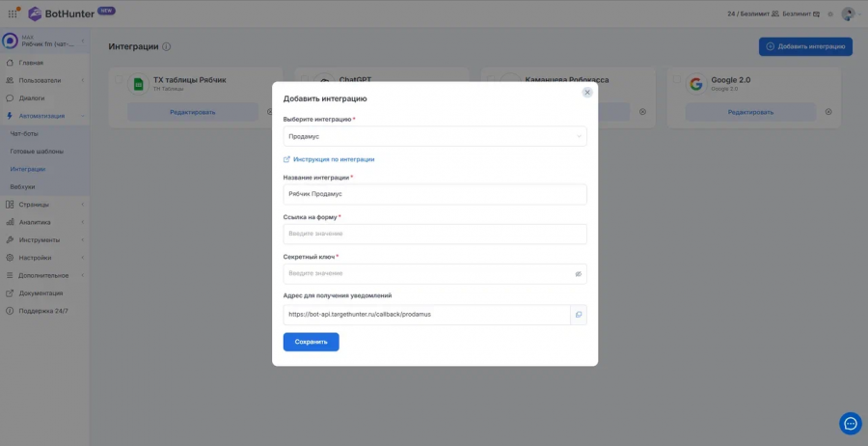Viewport: 868px width, 446px height.
Task: Click the Название интеграции field
Action: pyautogui.click(x=435, y=194)
